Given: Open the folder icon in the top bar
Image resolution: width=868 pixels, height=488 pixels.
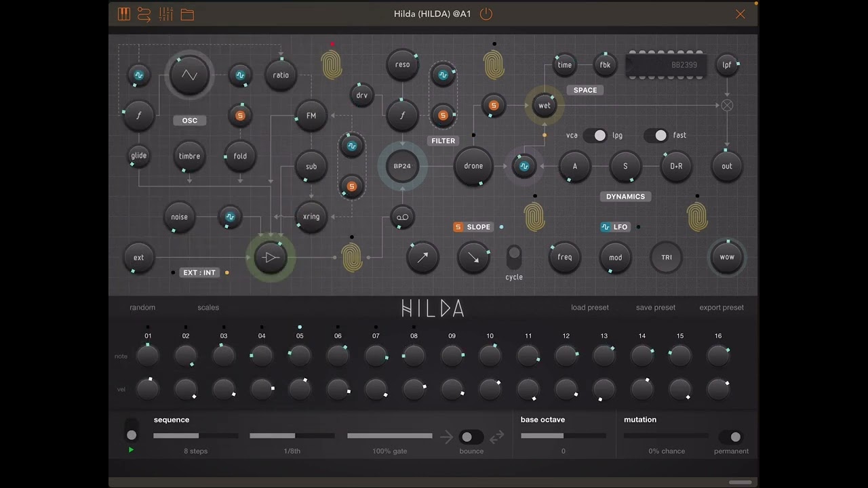Looking at the screenshot, I should pyautogui.click(x=187, y=14).
